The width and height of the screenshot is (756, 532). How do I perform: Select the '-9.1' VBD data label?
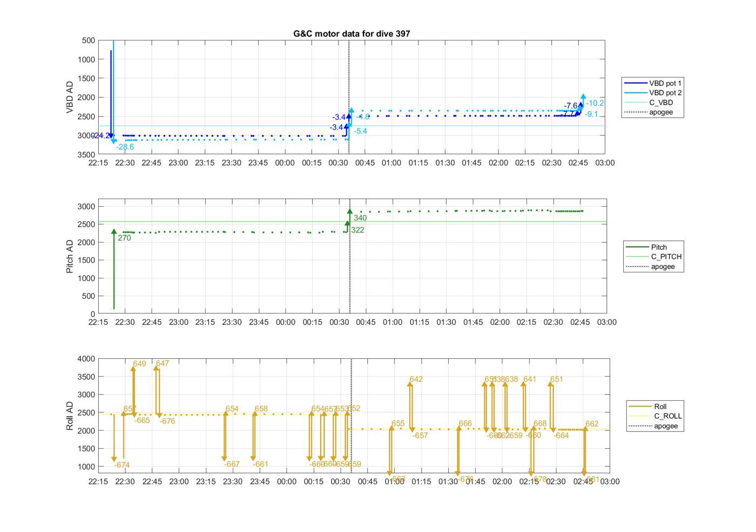tap(591, 114)
